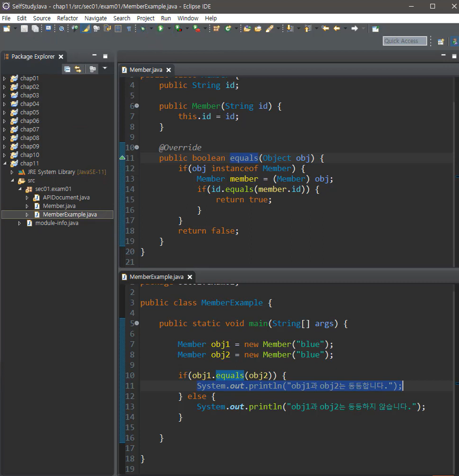Click the Next Annotation arrow icon
Screen dimensions: 459x476
click(290, 28)
